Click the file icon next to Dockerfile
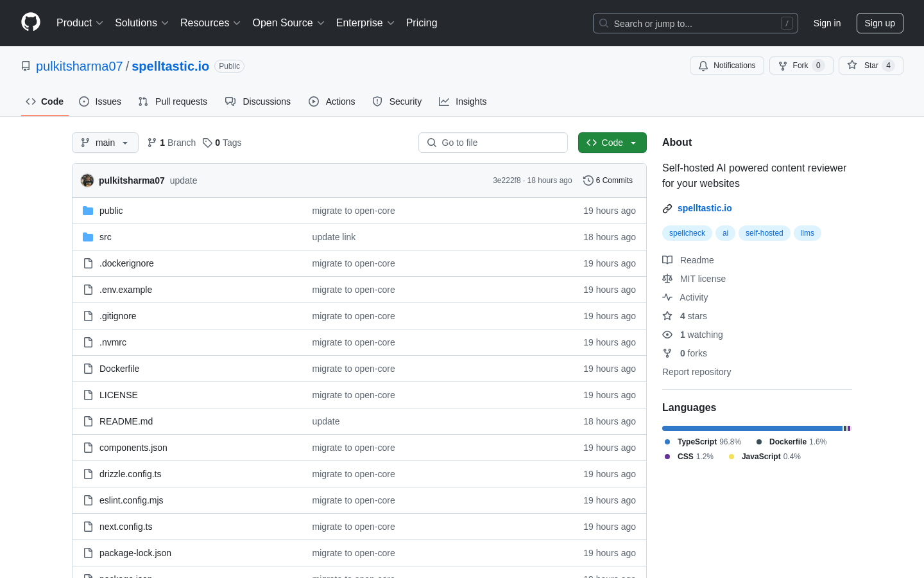 pyautogui.click(x=88, y=369)
